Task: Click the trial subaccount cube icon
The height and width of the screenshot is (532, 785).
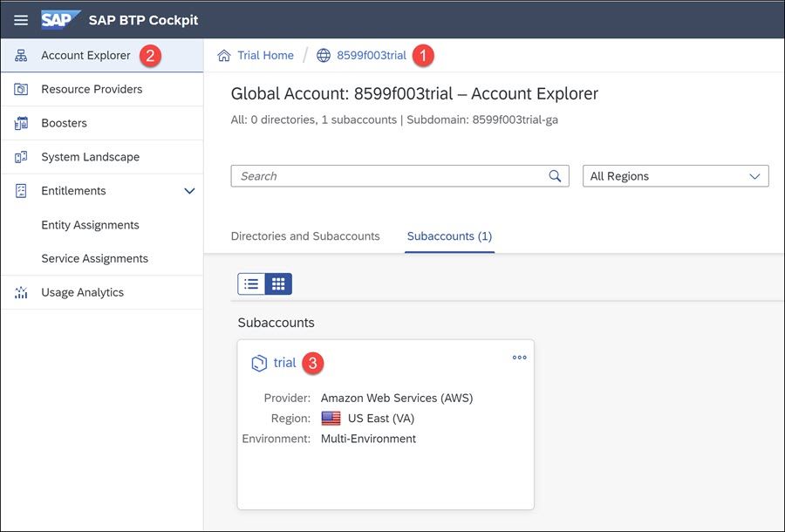Action: 259,363
